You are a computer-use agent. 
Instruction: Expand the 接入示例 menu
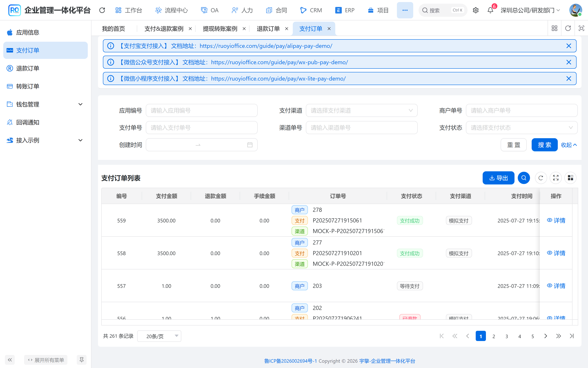click(x=46, y=140)
